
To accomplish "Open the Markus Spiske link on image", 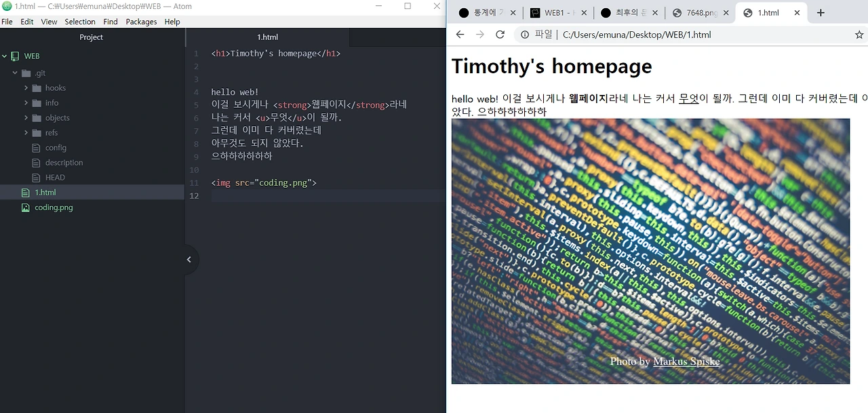I will coord(686,361).
